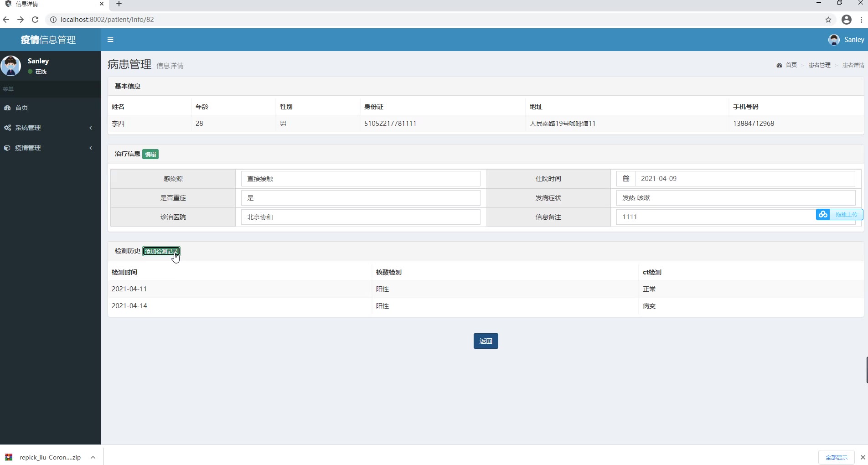Expand the 疫情管理 submenu chevron

(91, 148)
